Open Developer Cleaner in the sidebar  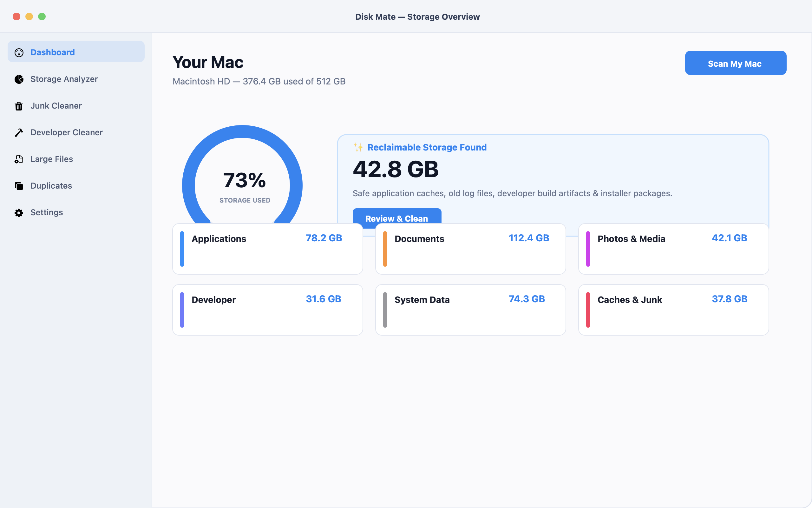[x=76, y=132]
